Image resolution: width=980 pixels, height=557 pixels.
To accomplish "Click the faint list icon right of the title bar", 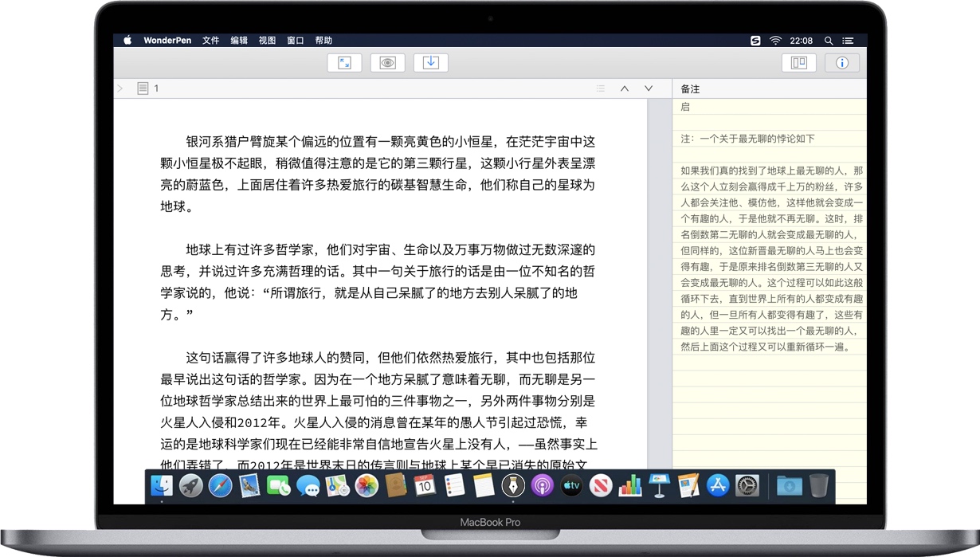I will coord(601,88).
